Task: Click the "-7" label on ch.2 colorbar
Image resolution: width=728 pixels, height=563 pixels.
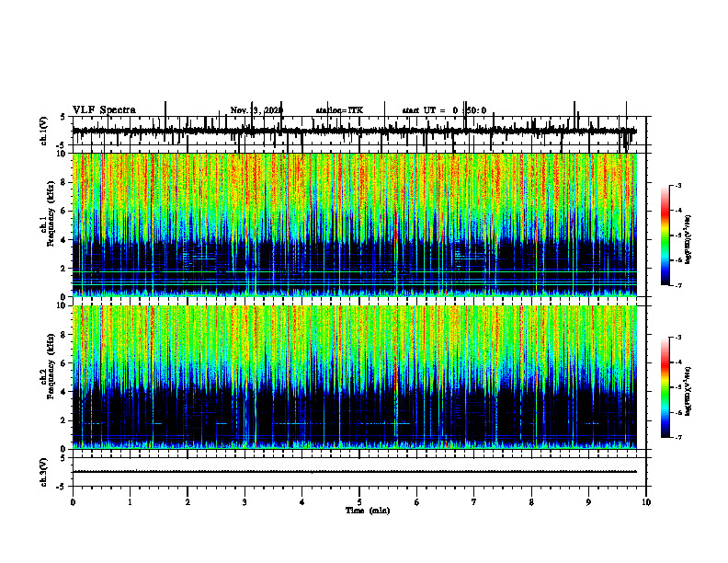Action: tap(678, 438)
